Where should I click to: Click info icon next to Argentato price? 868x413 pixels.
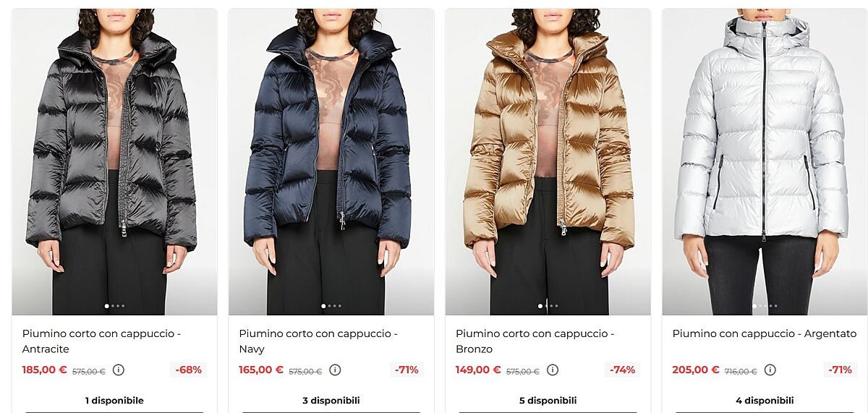(770, 370)
